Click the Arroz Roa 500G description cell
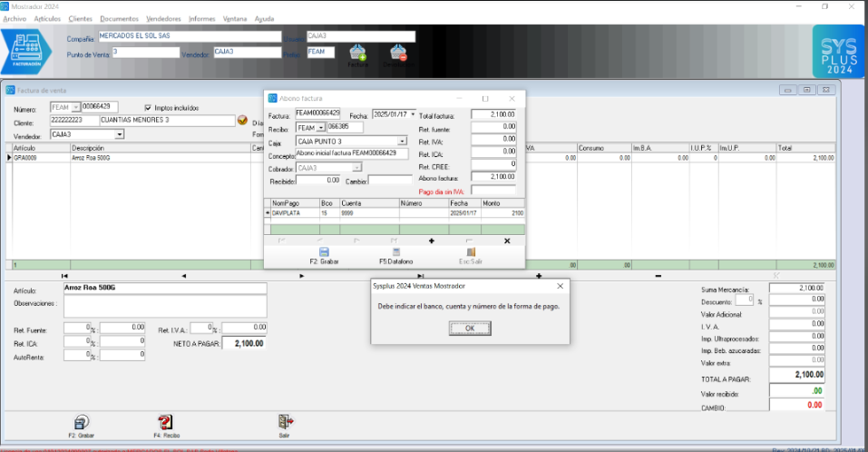Viewport: 868px width, 452px height. click(161, 158)
